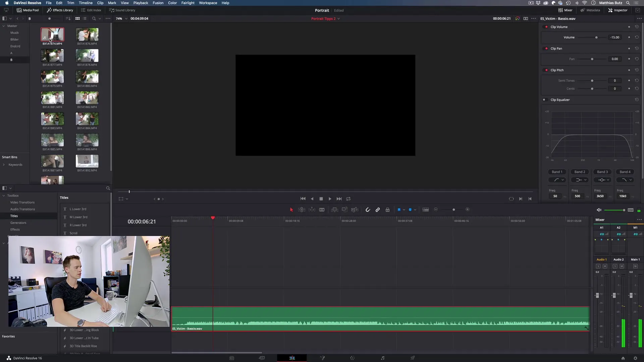Toggle Clip Volume enable dot

(x=546, y=27)
